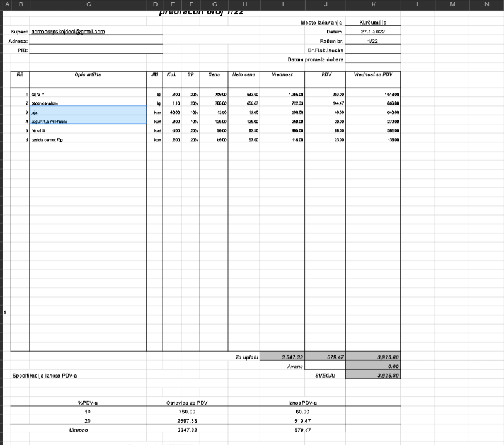Select the Račun br. value 1/22
Screen dimensions: 504x445
pyautogui.click(x=373, y=41)
